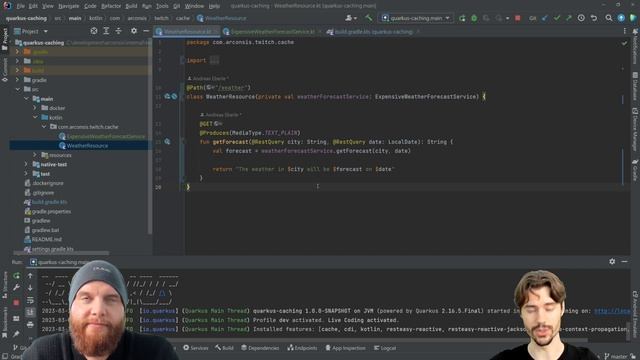The height and width of the screenshot is (360, 640).
Task: Click the WeatherResource breadcrumb in navigation bar
Action: pos(222,18)
